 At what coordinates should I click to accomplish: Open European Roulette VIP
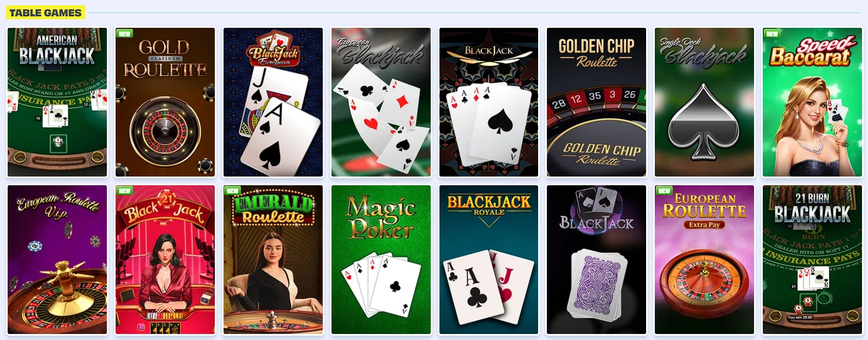click(x=57, y=260)
